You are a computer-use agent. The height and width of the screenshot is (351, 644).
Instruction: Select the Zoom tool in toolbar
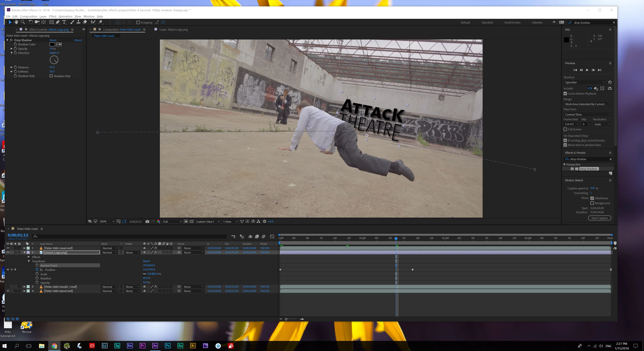click(23, 22)
